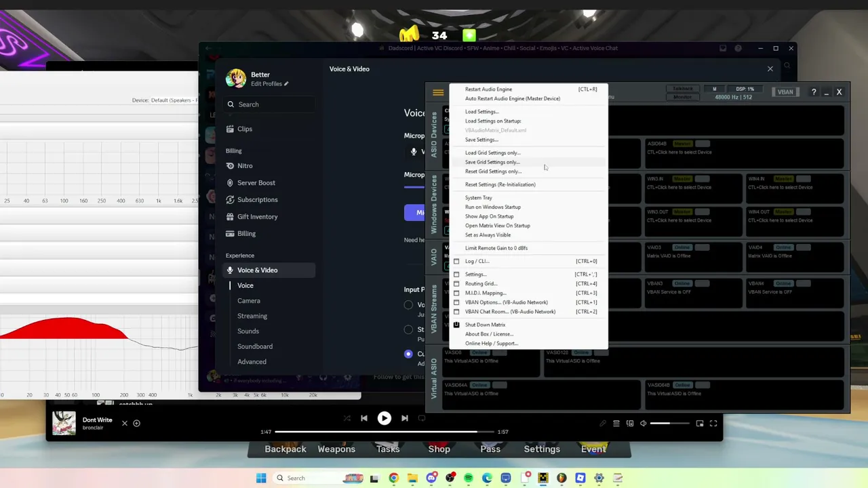Select Reset Settings (Re-Initialization)
The width and height of the screenshot is (868, 488).
click(x=500, y=185)
